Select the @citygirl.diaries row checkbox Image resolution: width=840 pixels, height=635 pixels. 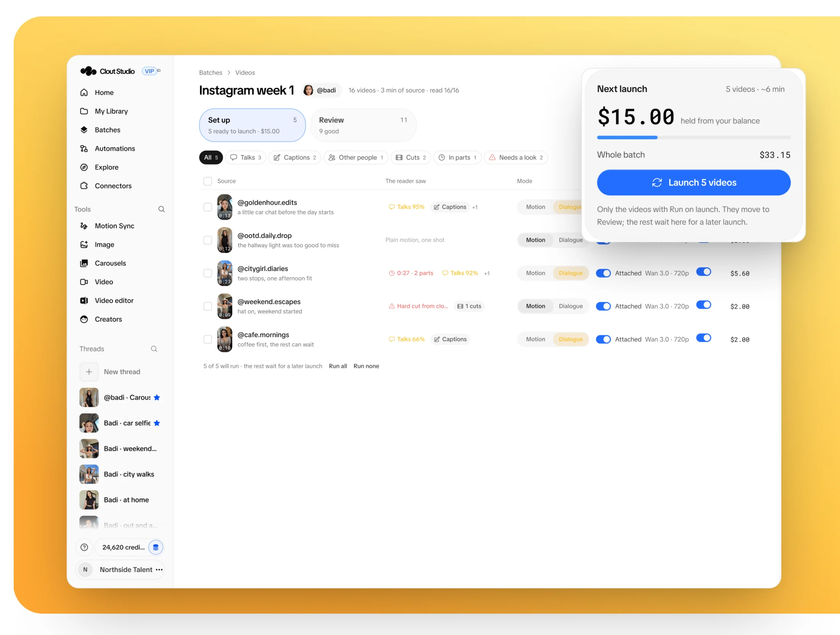coord(208,273)
